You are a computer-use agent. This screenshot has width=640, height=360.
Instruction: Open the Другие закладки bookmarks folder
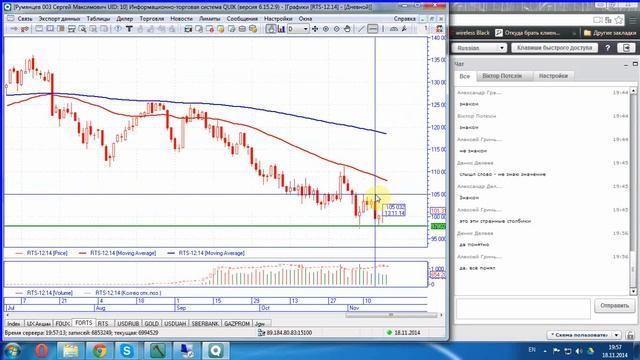click(610, 33)
